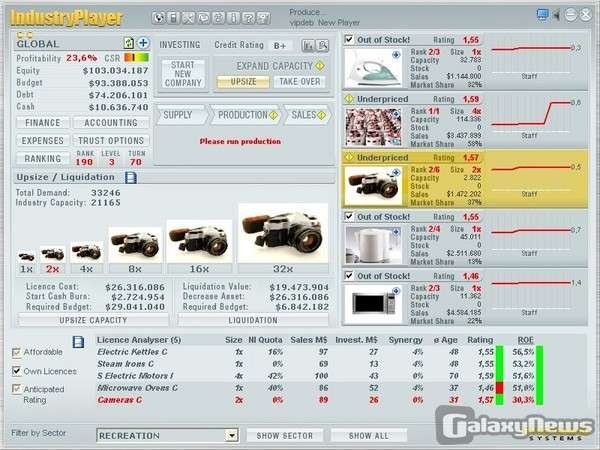This screenshot has width=600, height=450.
Task: Sort by the ROE column header
Action: [525, 340]
